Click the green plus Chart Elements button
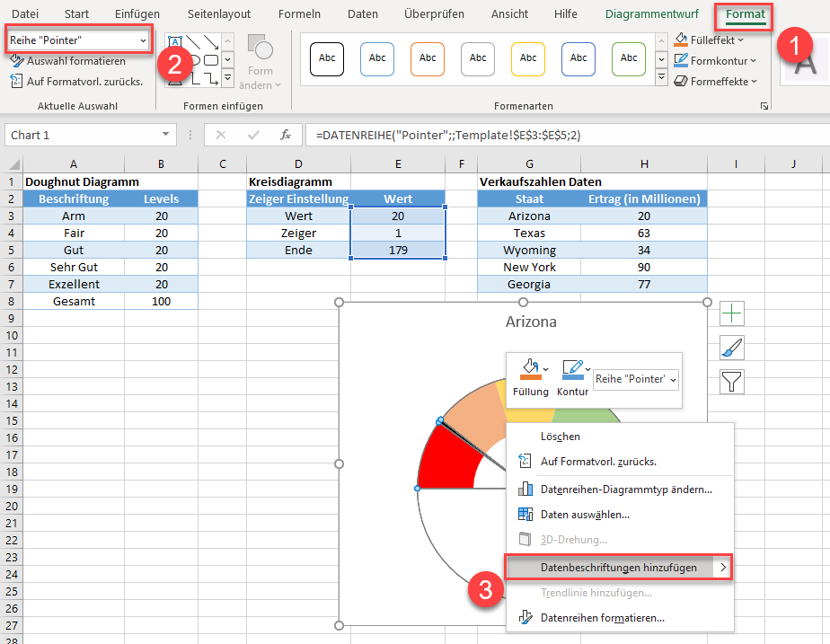This screenshot has height=644, width=830. tap(731, 313)
